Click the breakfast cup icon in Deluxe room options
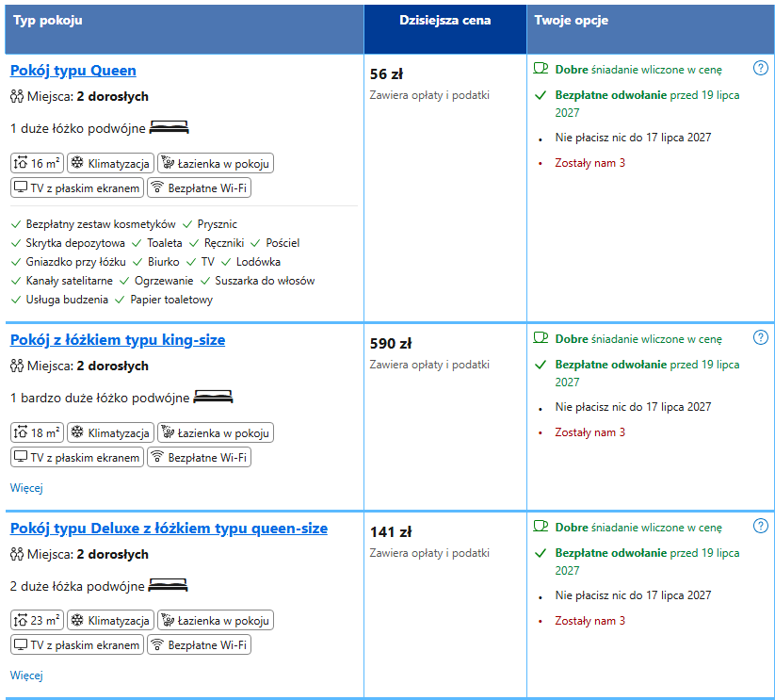 point(541,527)
